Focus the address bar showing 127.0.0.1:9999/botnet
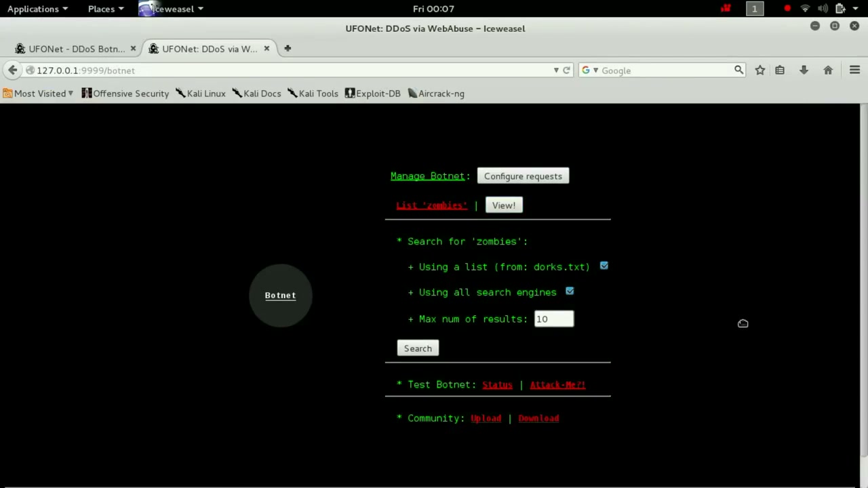868x488 pixels. point(292,70)
